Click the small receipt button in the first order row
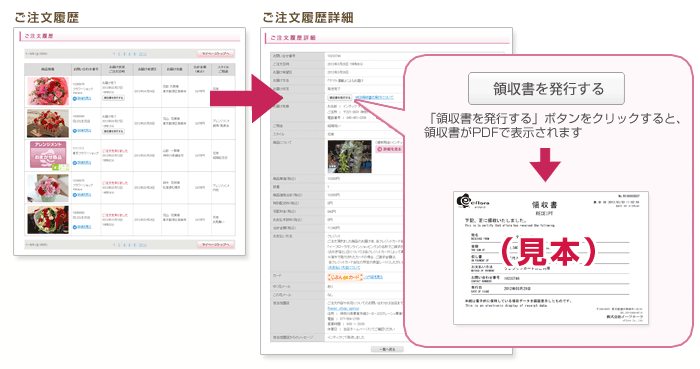This screenshot has width=700, height=369. (113, 98)
